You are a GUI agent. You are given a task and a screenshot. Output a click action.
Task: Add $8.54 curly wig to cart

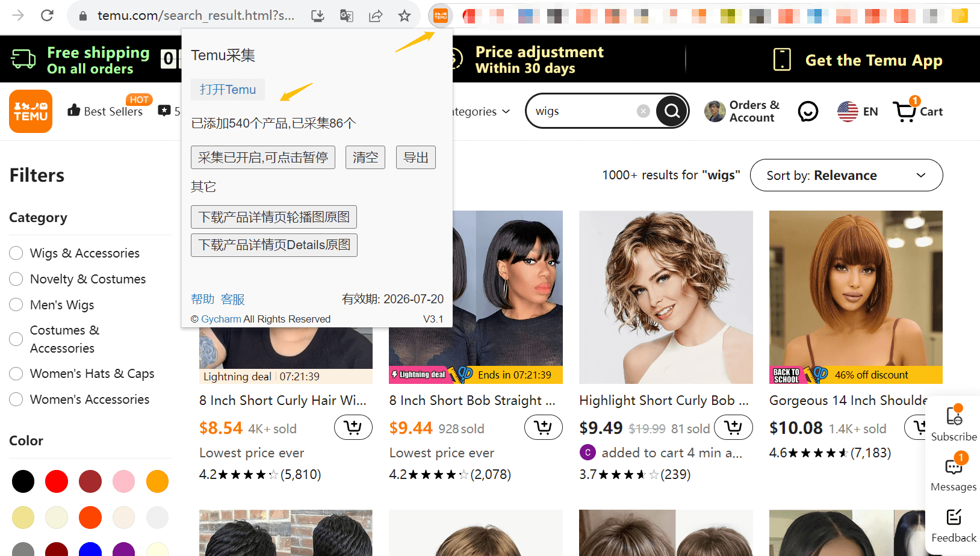coord(353,427)
